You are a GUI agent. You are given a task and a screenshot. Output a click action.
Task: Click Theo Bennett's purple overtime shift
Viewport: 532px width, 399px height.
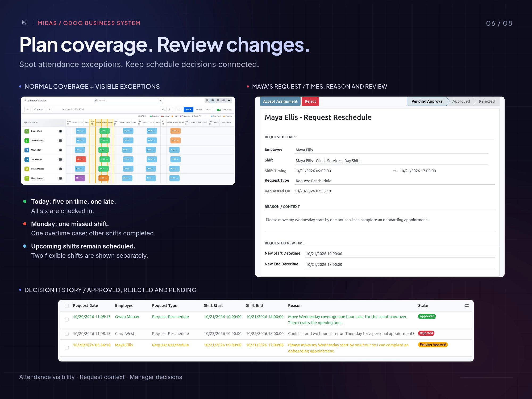tap(80, 178)
